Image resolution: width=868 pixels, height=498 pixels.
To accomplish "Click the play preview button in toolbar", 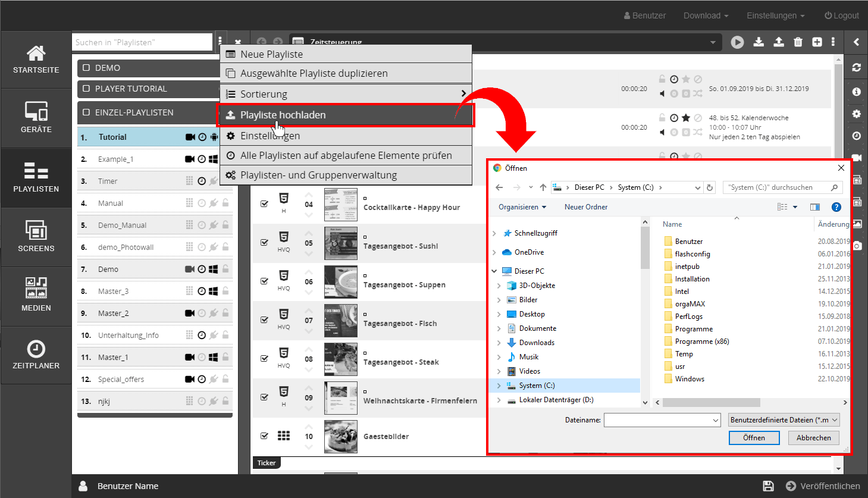I will point(737,42).
